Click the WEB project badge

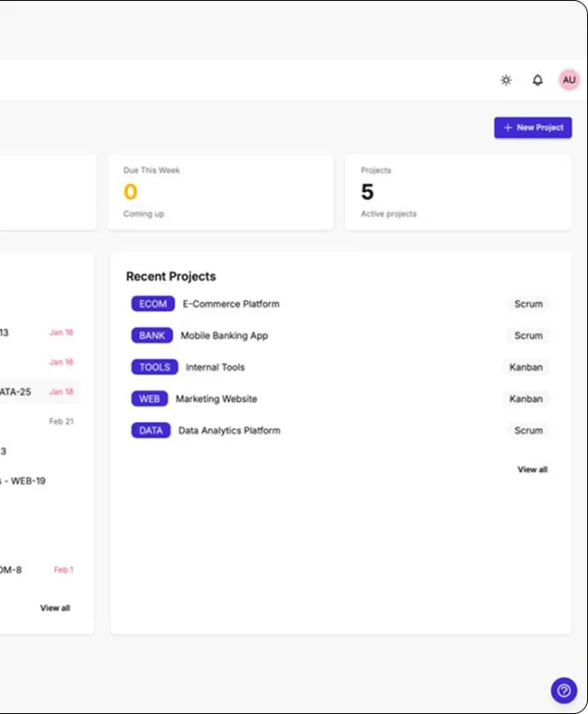(x=149, y=398)
